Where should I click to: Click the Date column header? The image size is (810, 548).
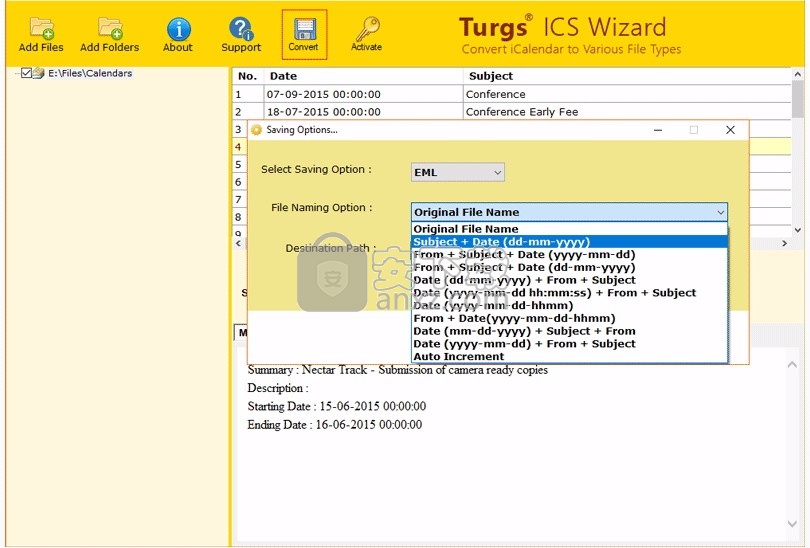point(364,76)
